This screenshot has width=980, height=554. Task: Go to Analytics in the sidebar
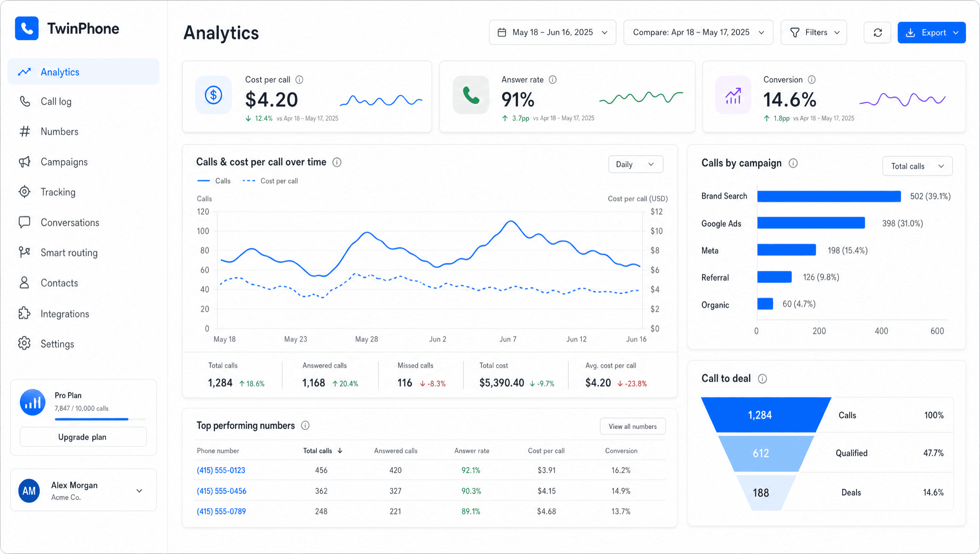83,72
